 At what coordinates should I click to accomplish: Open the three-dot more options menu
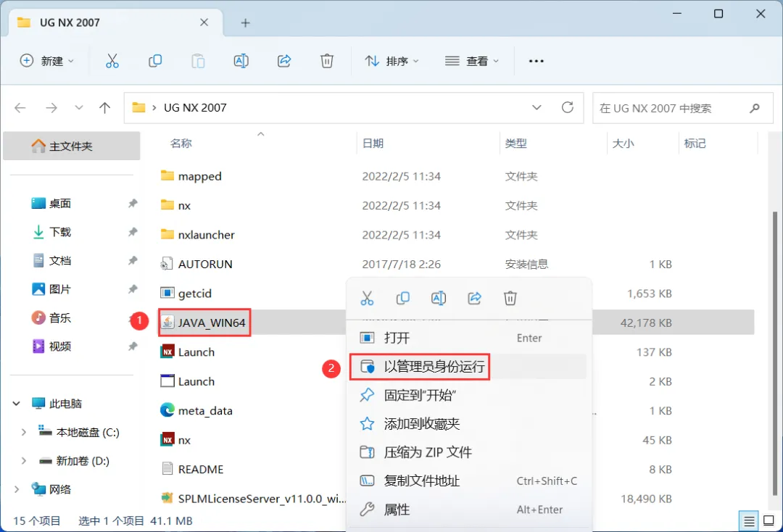tap(536, 61)
